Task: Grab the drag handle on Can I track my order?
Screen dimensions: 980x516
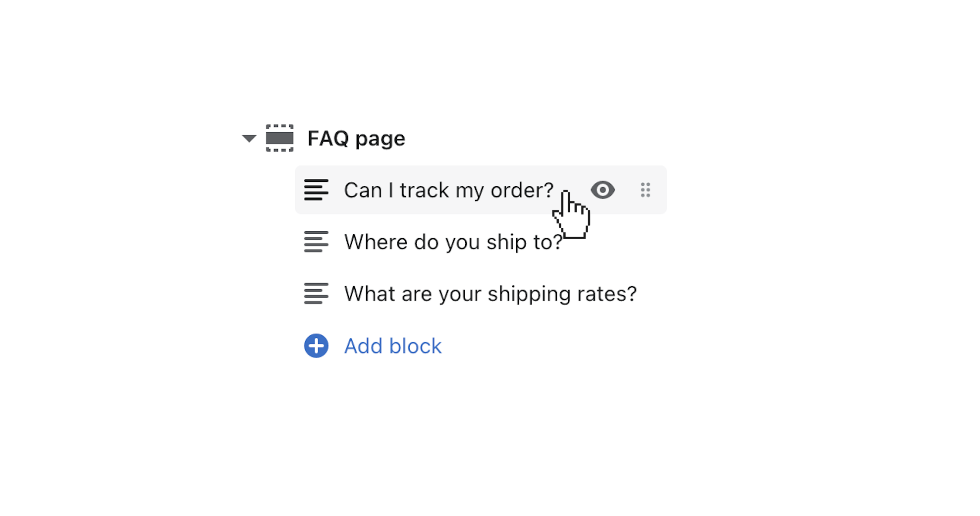Action: (x=646, y=190)
